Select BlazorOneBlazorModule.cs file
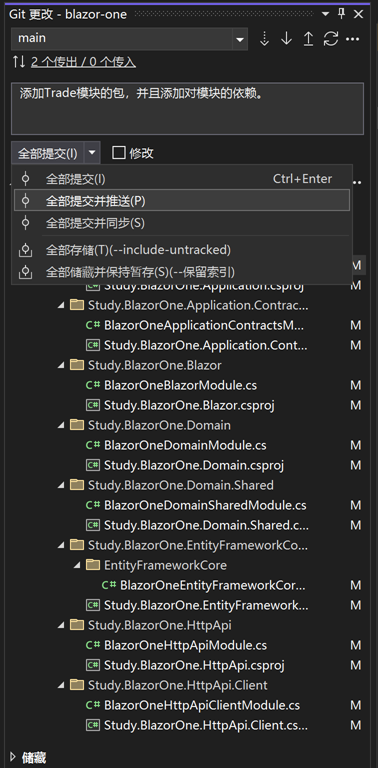This screenshot has width=378, height=768. point(181,385)
